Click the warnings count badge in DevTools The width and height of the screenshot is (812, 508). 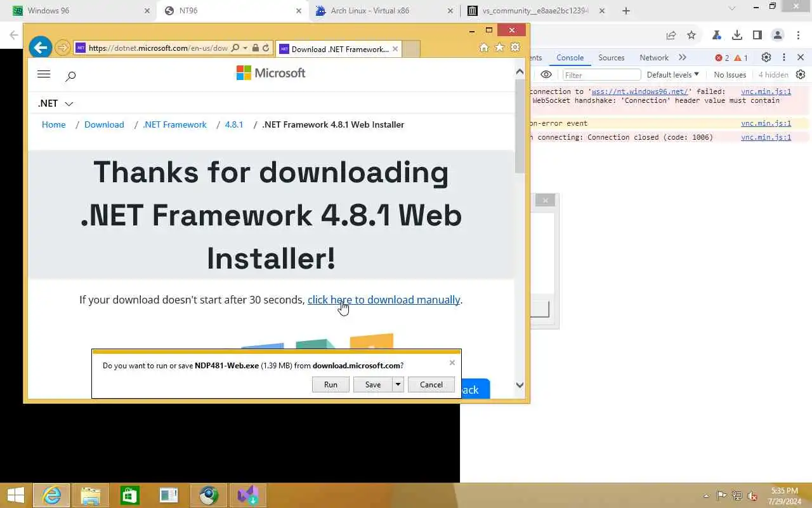click(741, 58)
